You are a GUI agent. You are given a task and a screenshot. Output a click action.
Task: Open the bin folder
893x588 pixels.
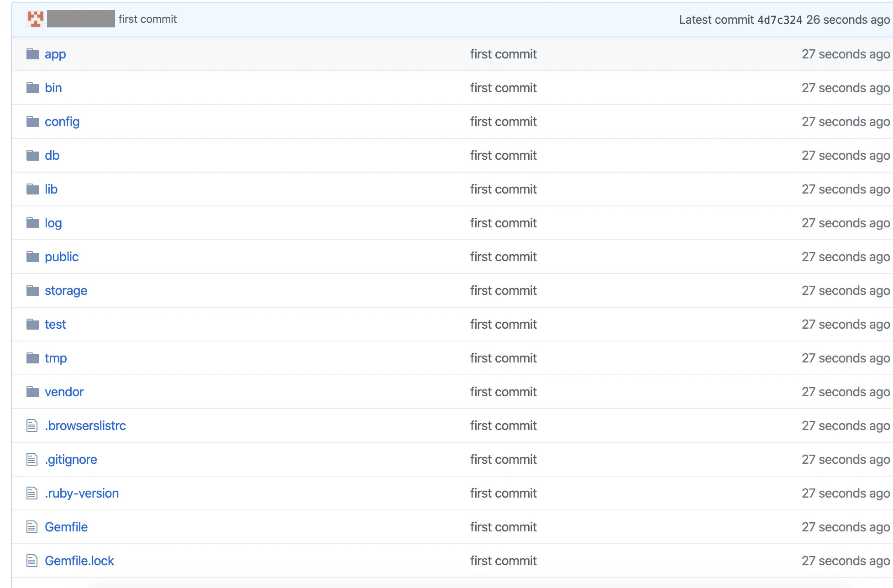click(x=53, y=88)
